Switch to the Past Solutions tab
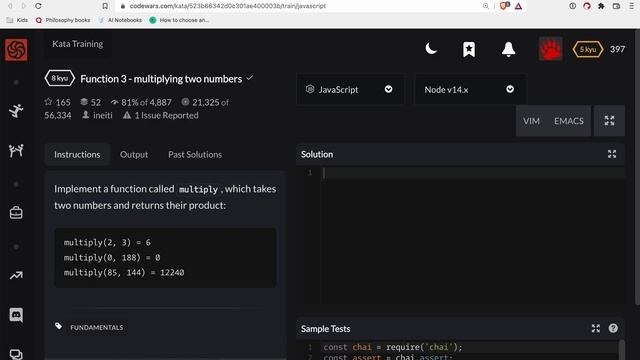The height and width of the screenshot is (360, 640). [x=195, y=154]
